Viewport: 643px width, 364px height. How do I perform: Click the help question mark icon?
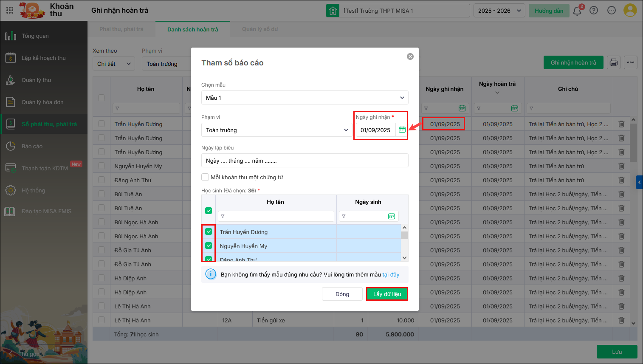594,11
